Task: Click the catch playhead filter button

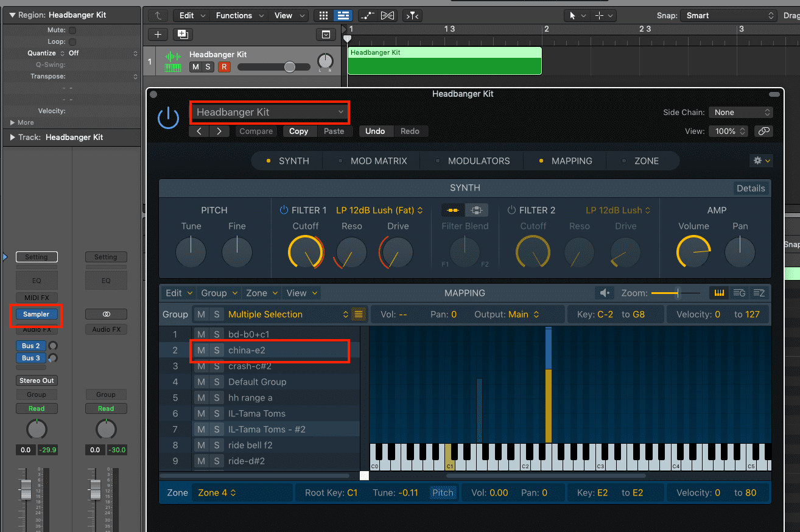Action: point(412,15)
